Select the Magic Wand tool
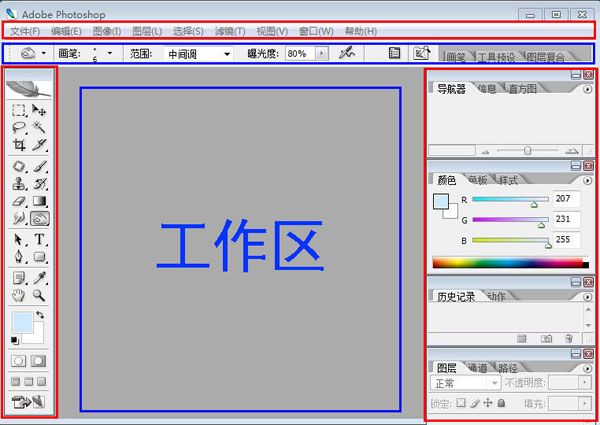The image size is (600, 425). tap(40, 128)
